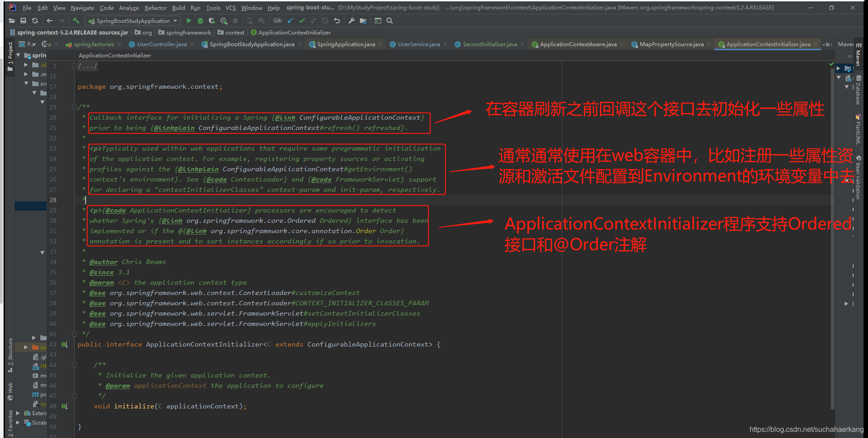The height and width of the screenshot is (438, 868).
Task: Toggle the Maven tool window stripe
Action: click(x=858, y=55)
